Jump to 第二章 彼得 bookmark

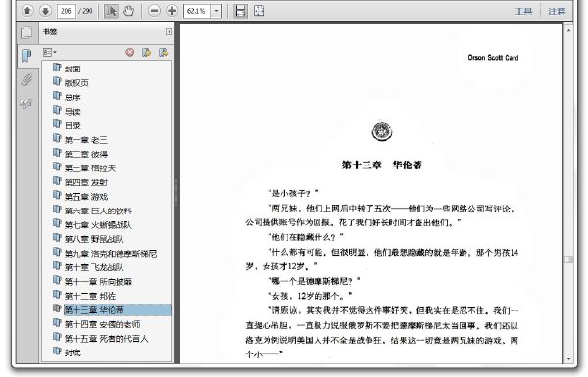click(86, 154)
